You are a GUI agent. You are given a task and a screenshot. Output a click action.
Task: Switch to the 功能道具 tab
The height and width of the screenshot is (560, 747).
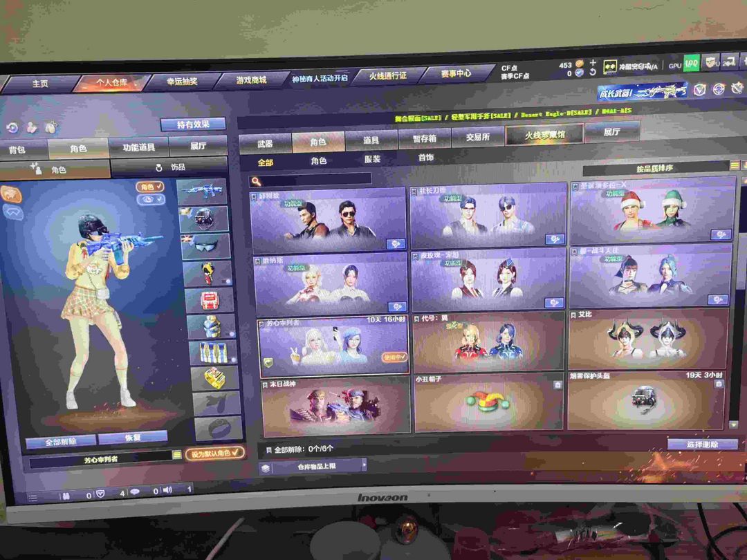[138, 147]
